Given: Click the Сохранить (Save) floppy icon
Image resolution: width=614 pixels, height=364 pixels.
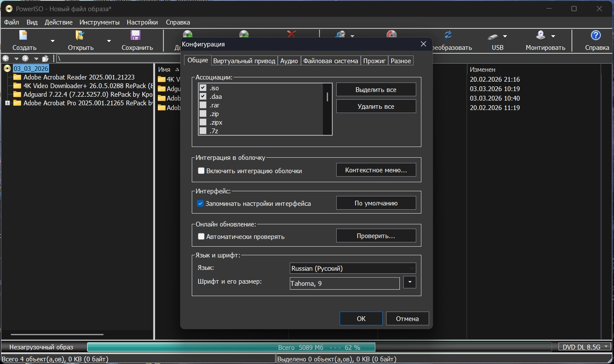Looking at the screenshot, I should tap(136, 36).
